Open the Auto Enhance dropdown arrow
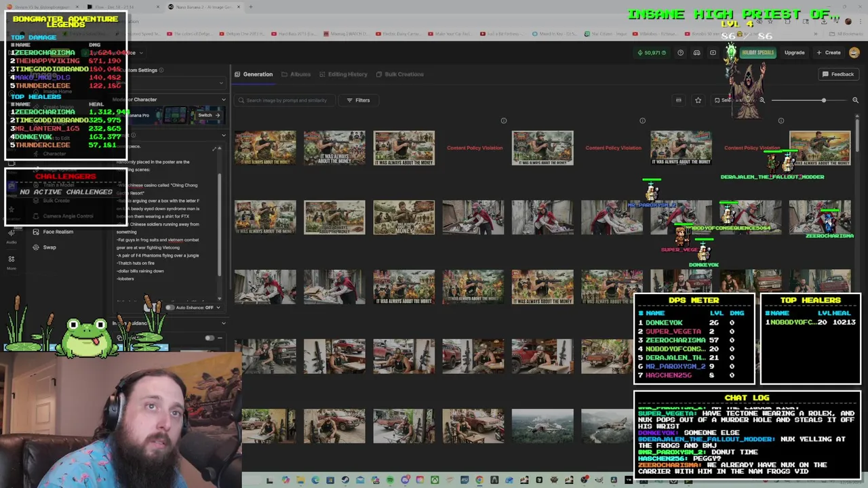The image size is (868, 488). [218, 308]
